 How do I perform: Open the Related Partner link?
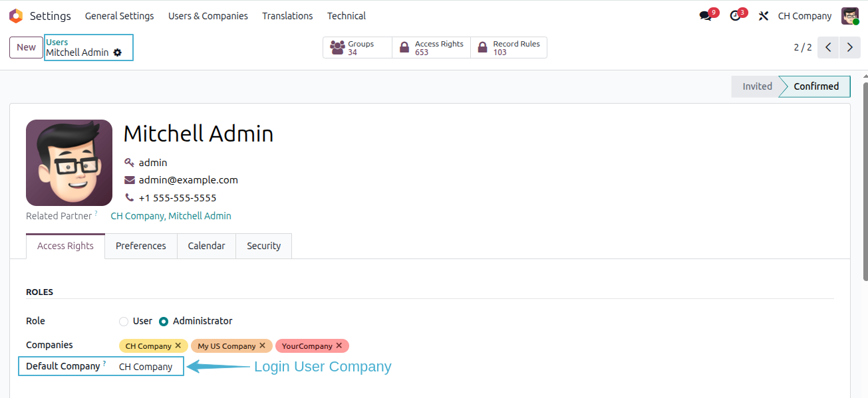coord(171,216)
